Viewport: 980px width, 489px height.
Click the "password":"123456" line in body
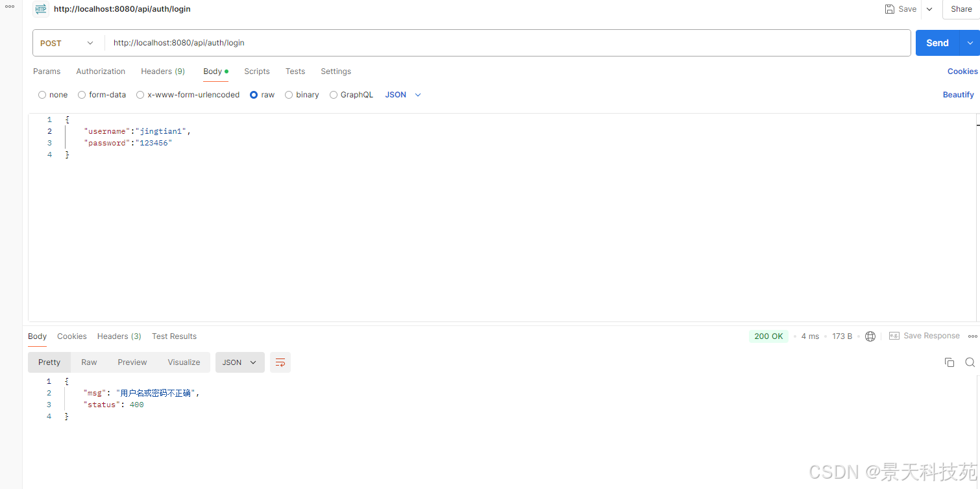pyautogui.click(x=129, y=143)
